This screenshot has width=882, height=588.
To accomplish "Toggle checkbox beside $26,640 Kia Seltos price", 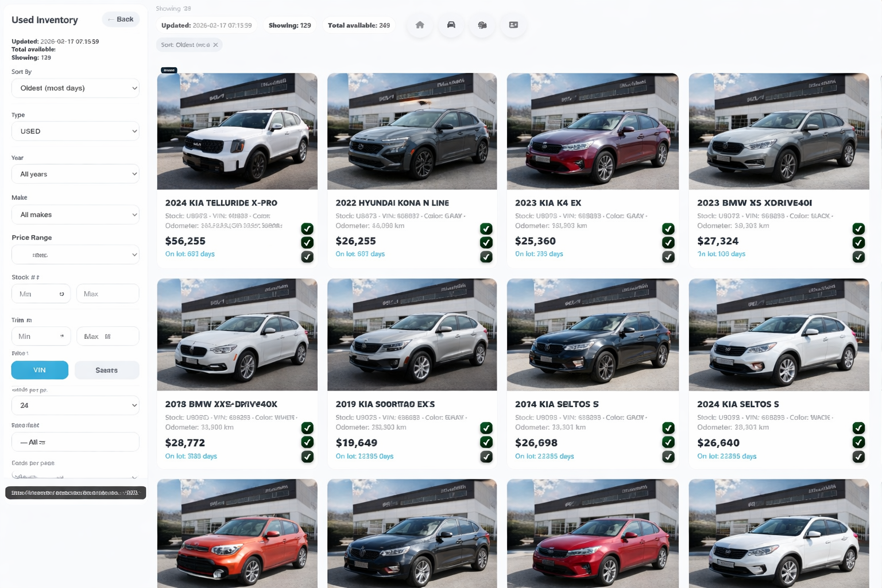I will pos(858,442).
